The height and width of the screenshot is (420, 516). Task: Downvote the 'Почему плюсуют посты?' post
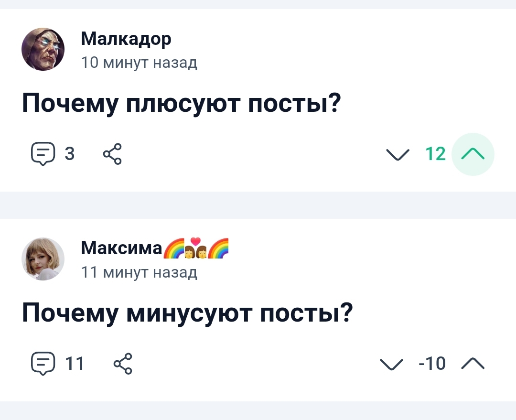398,154
